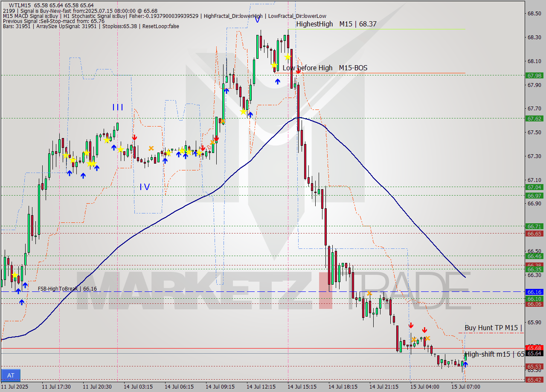The height and width of the screenshot is (392, 546).
Task: Expand the III wave annotation
Action: (x=117, y=107)
